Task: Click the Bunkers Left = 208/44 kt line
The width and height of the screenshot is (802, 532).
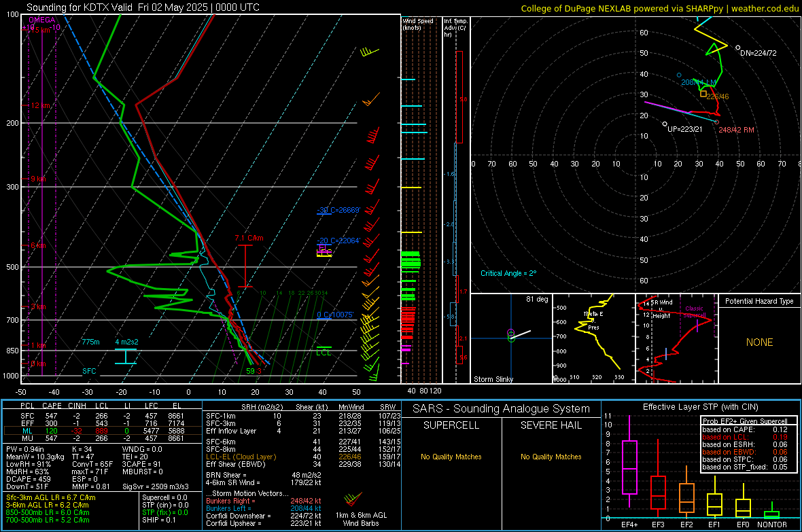Action: pos(264,508)
